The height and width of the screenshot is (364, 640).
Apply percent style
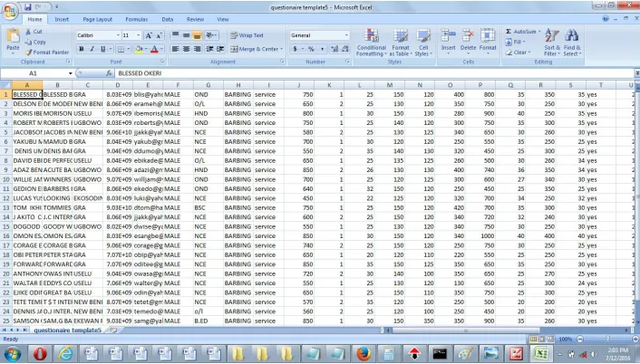coord(311,49)
